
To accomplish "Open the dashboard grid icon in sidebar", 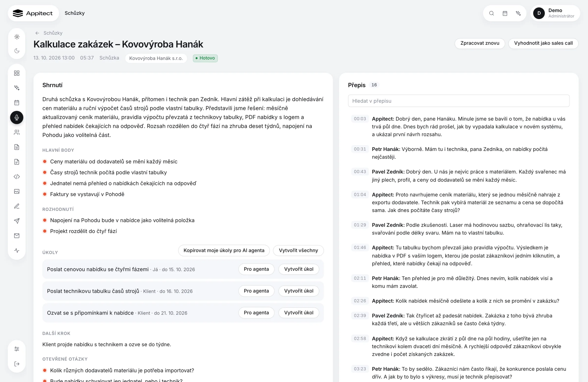I will click(x=17, y=73).
